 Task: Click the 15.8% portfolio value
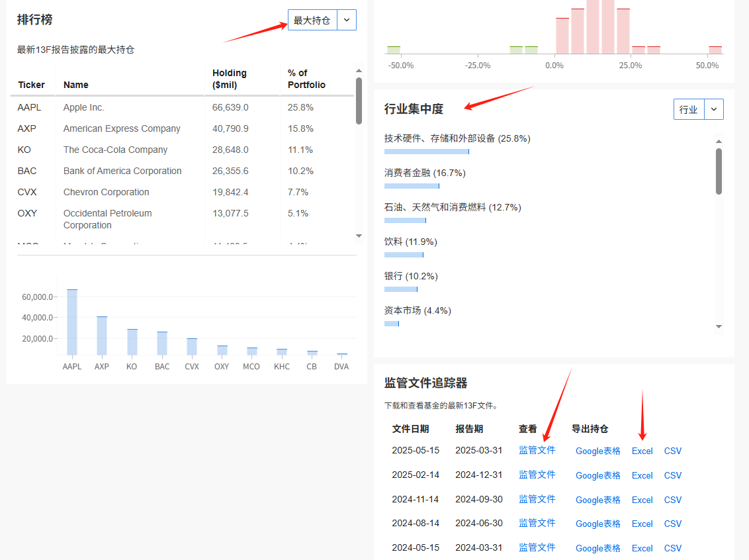click(300, 128)
